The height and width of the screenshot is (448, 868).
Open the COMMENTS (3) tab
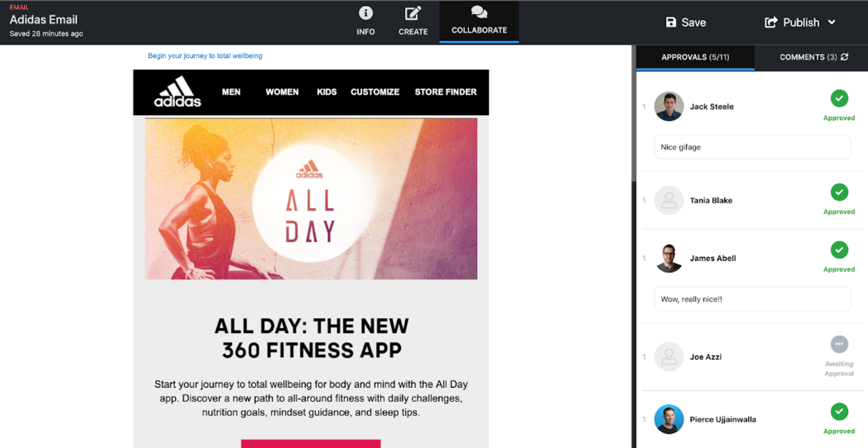808,57
